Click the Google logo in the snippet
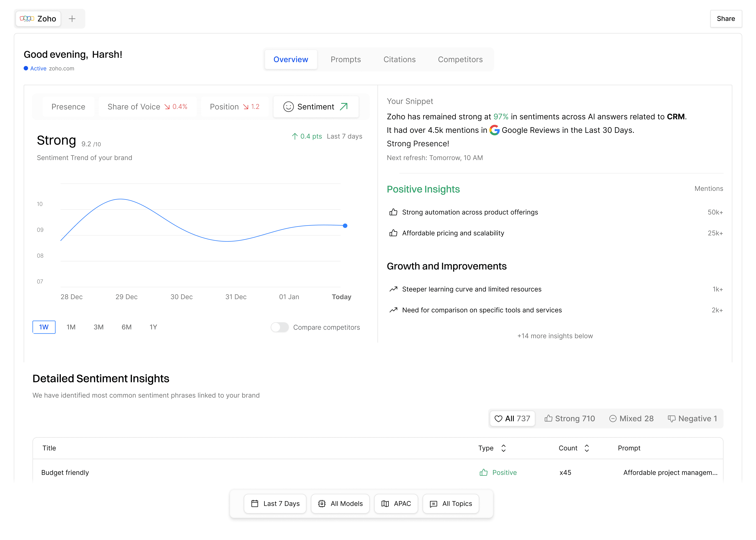 point(495,130)
